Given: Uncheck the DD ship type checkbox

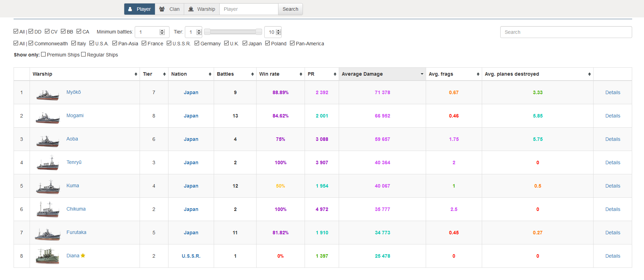Looking at the screenshot, I should click(31, 31).
